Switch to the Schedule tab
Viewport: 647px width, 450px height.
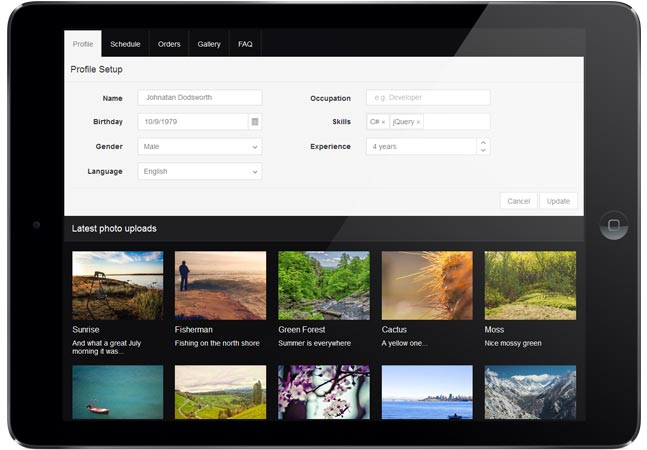coord(125,44)
